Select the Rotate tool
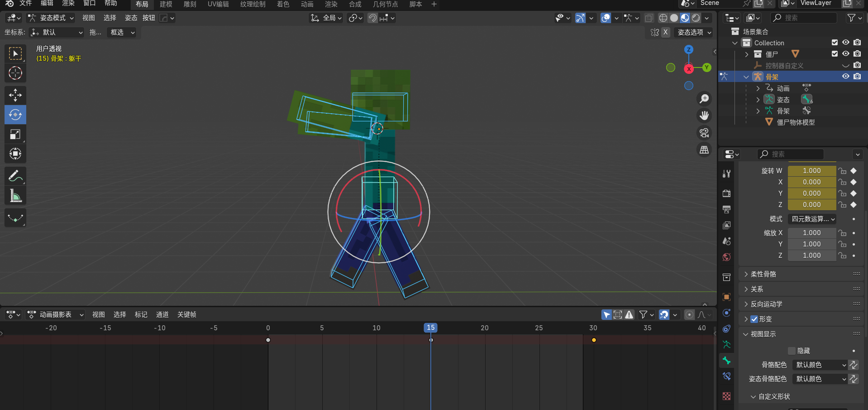The width and height of the screenshot is (868, 410). [x=15, y=115]
